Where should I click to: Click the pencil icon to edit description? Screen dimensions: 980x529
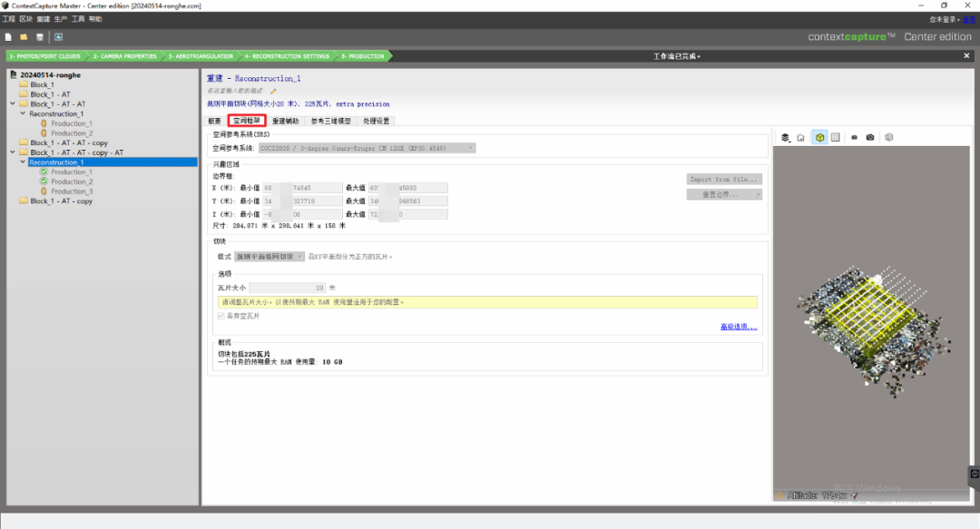click(273, 92)
